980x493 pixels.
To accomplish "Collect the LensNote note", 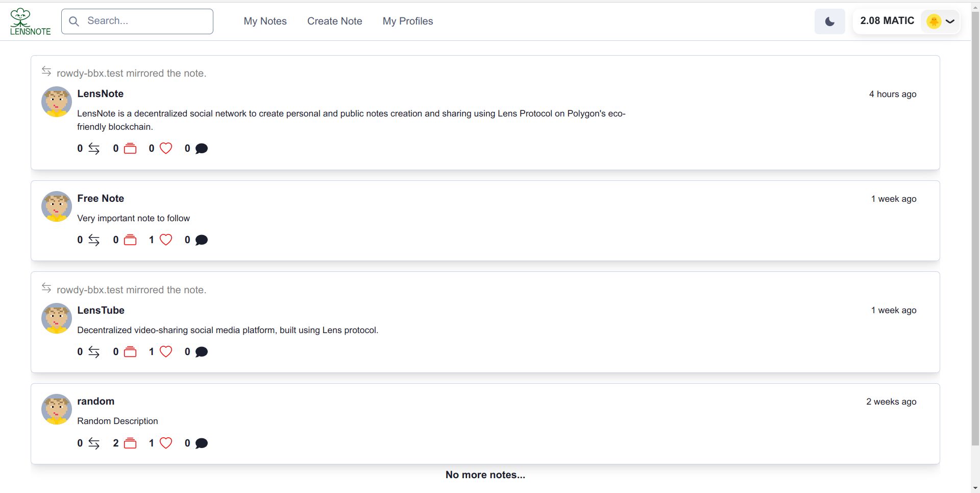I will coord(130,149).
